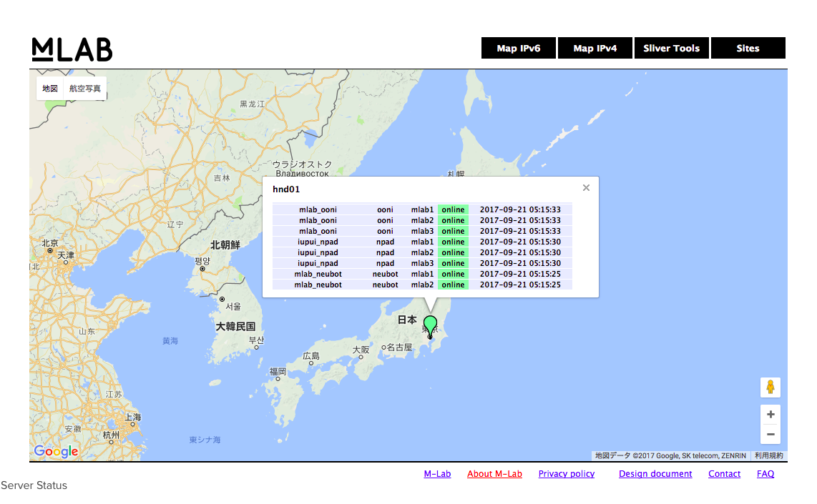The height and width of the screenshot is (504, 817).
Task: Open About M-Lab link
Action: coord(494,474)
